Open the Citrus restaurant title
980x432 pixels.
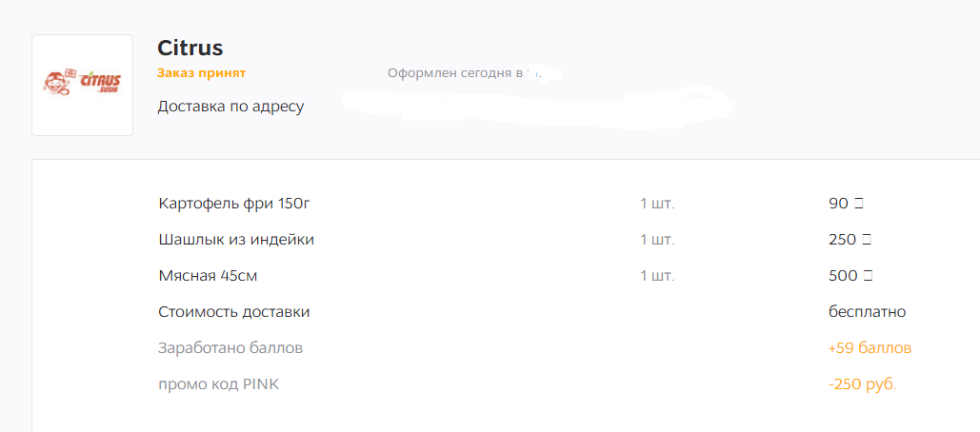pyautogui.click(x=190, y=49)
